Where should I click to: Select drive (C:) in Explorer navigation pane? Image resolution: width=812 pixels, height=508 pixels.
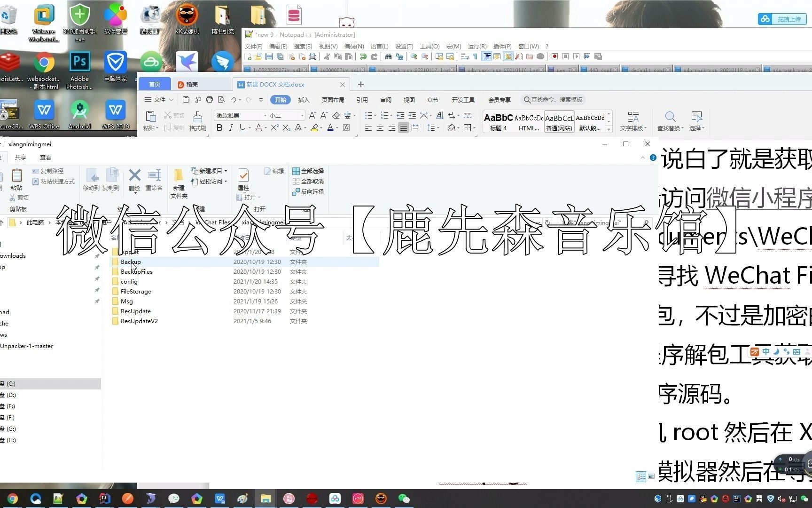point(49,384)
